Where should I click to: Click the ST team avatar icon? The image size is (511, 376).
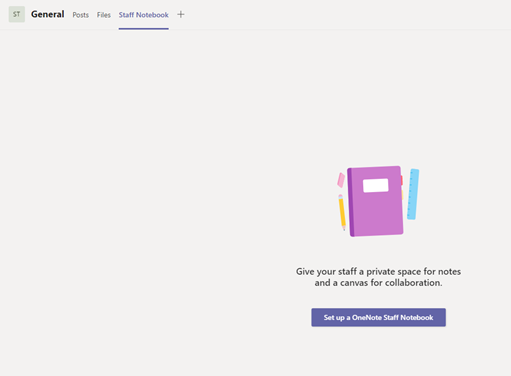click(17, 14)
